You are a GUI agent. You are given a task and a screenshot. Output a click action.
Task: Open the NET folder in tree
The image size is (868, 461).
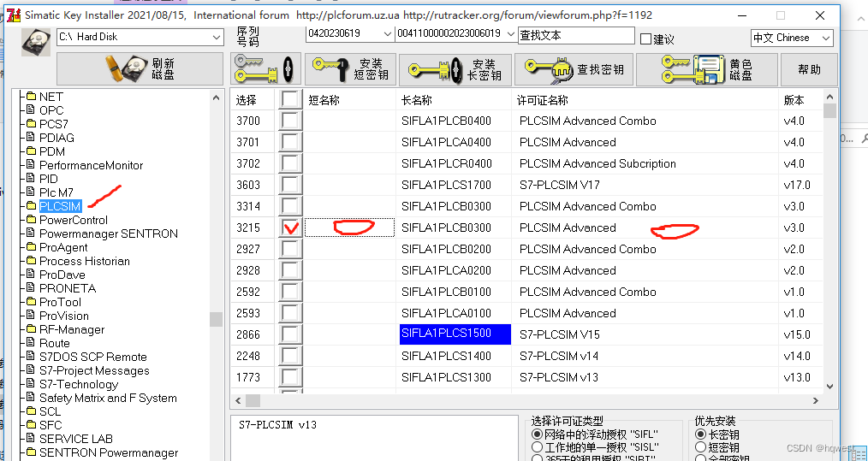51,97
